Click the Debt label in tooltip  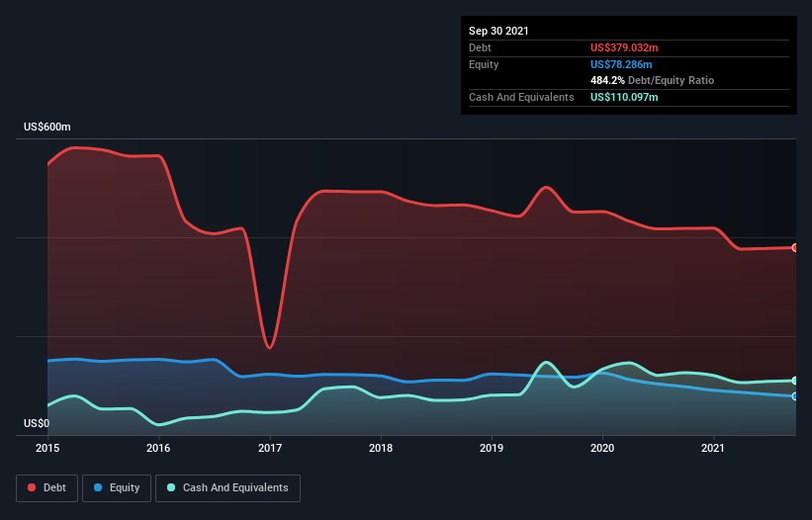pos(480,47)
